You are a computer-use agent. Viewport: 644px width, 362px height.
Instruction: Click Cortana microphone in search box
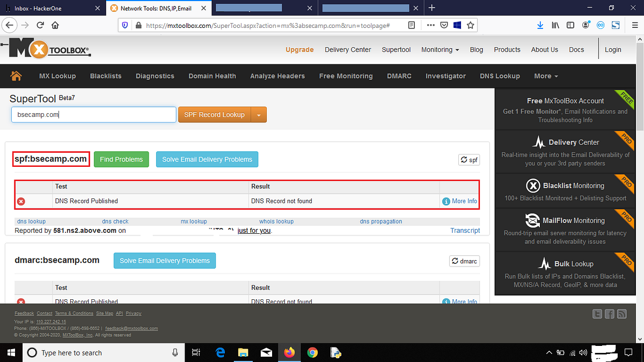tap(175, 352)
